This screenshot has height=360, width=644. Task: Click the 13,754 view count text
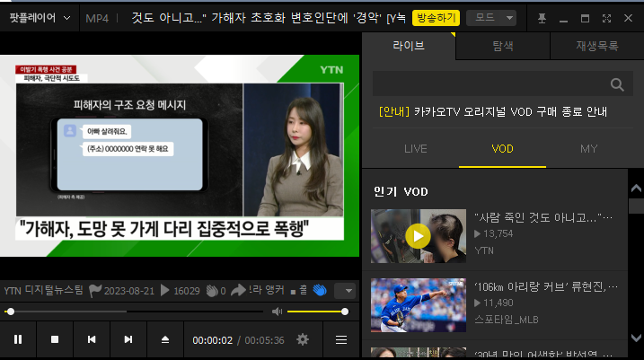coord(498,233)
